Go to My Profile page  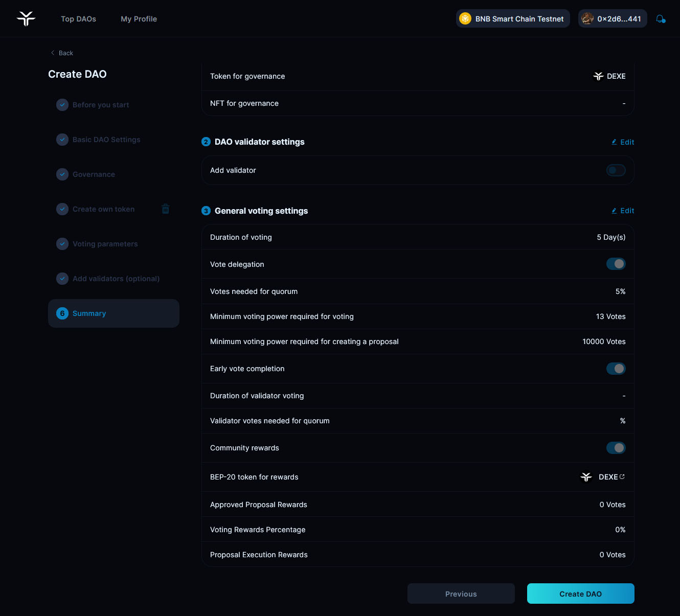pos(139,19)
